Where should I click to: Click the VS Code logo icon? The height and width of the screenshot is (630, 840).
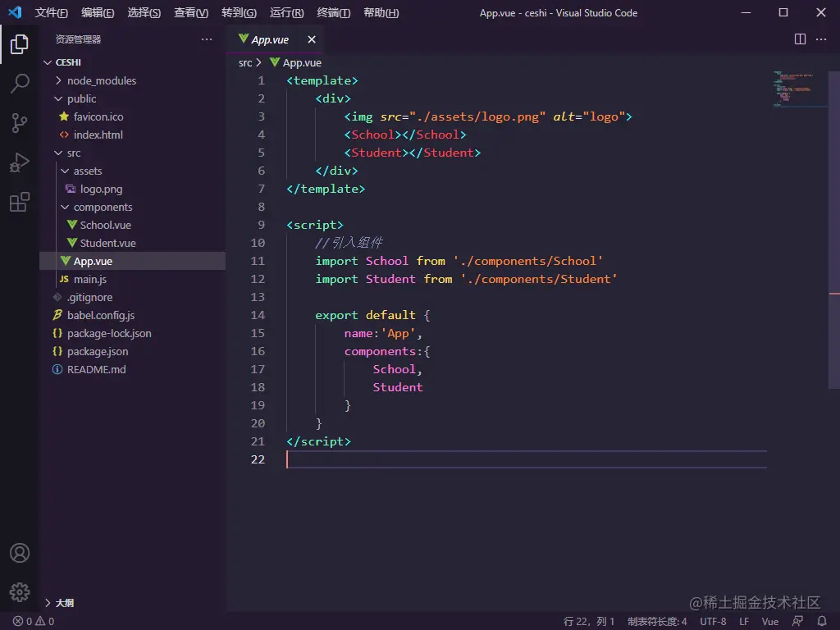(x=15, y=12)
